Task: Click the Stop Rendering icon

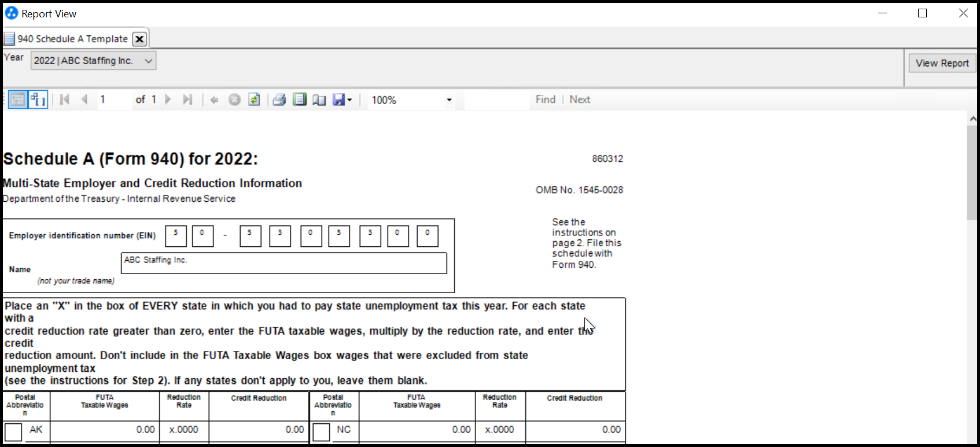Action: [234, 99]
